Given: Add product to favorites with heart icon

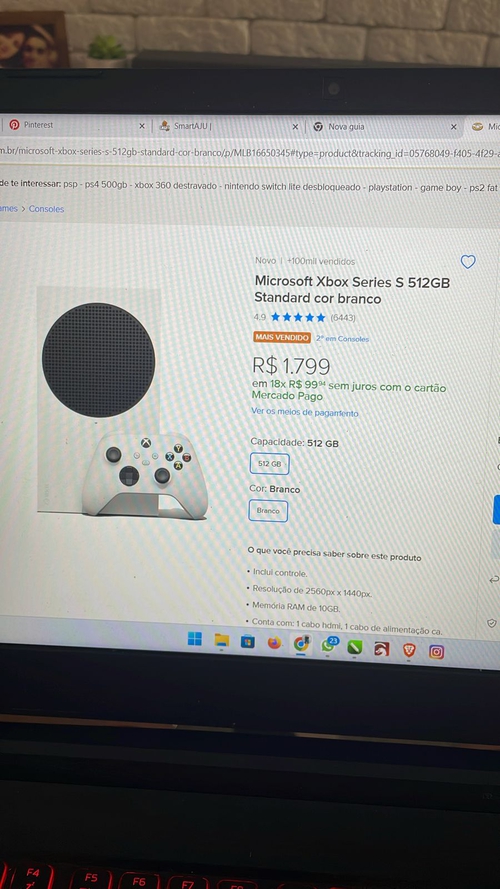Looking at the screenshot, I should (x=468, y=262).
